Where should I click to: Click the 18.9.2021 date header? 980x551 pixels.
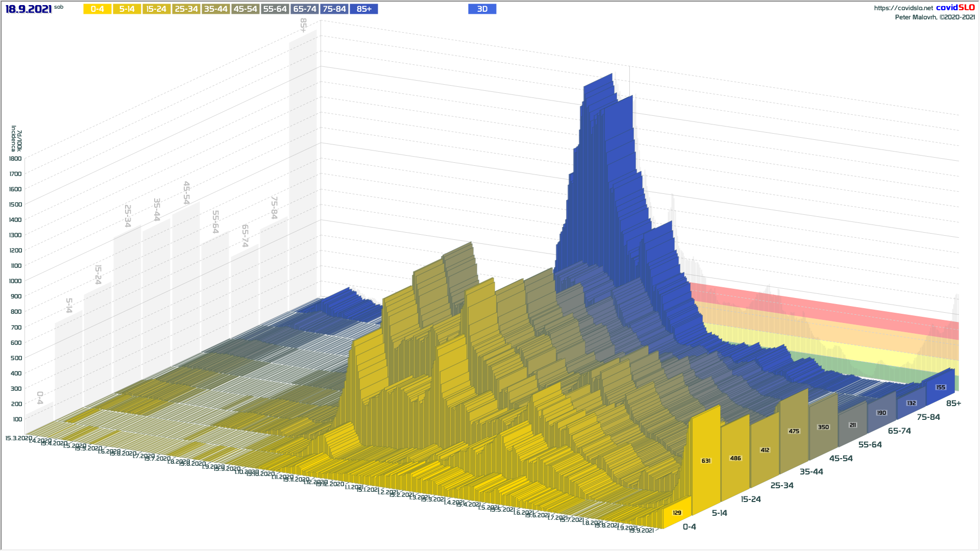point(29,9)
